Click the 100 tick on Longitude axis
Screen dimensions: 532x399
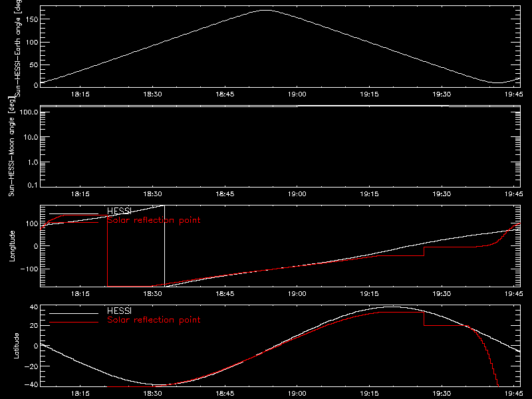click(x=32, y=223)
